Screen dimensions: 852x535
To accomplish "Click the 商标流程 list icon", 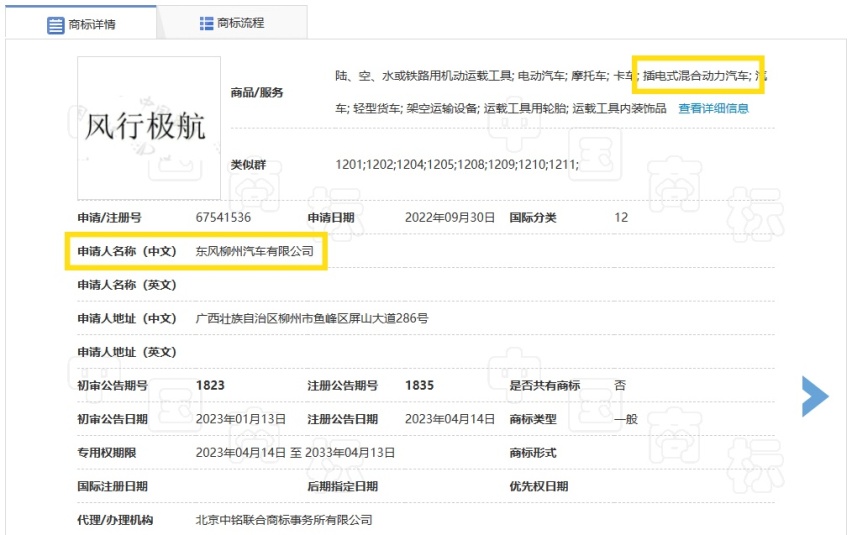I will (206, 23).
